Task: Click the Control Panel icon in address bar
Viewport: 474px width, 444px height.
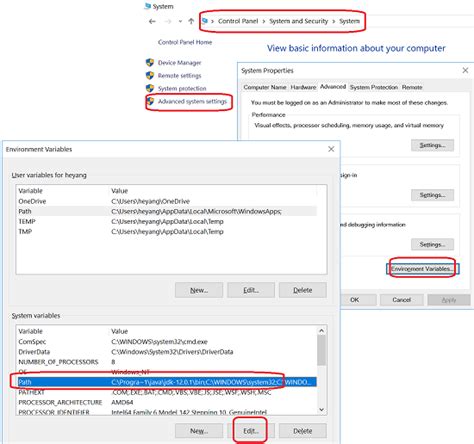Action: pyautogui.click(x=205, y=21)
